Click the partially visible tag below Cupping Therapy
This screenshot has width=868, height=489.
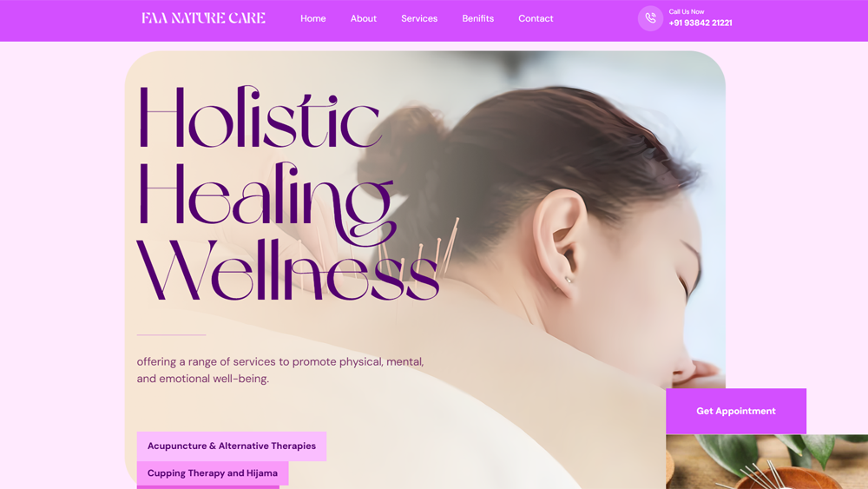point(208,487)
